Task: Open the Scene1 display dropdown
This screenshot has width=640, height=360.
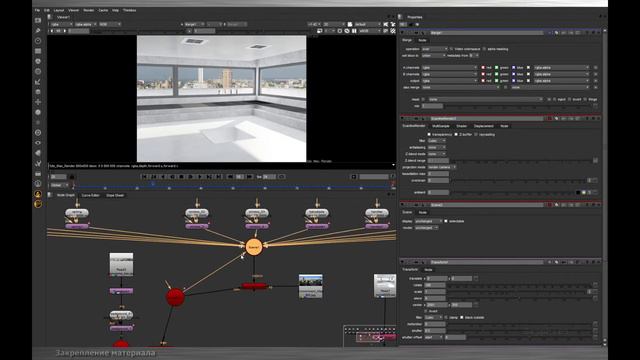Action: tap(428, 221)
